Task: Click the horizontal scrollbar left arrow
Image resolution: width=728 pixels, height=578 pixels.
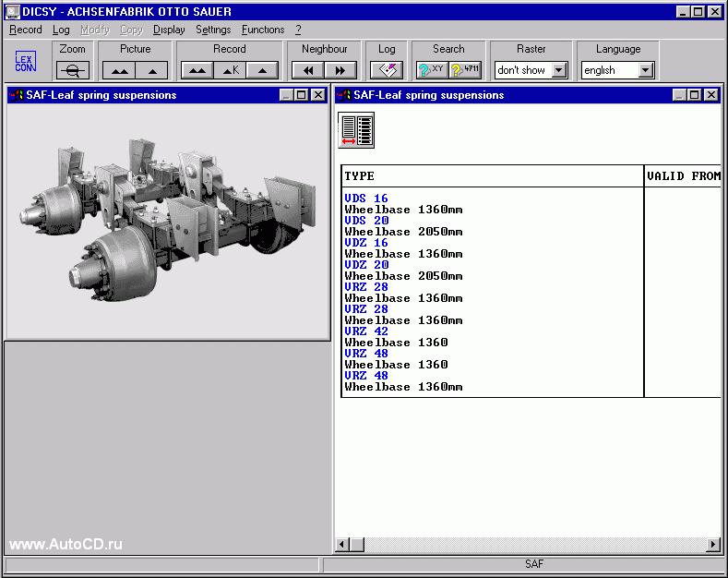Action: pyautogui.click(x=342, y=544)
